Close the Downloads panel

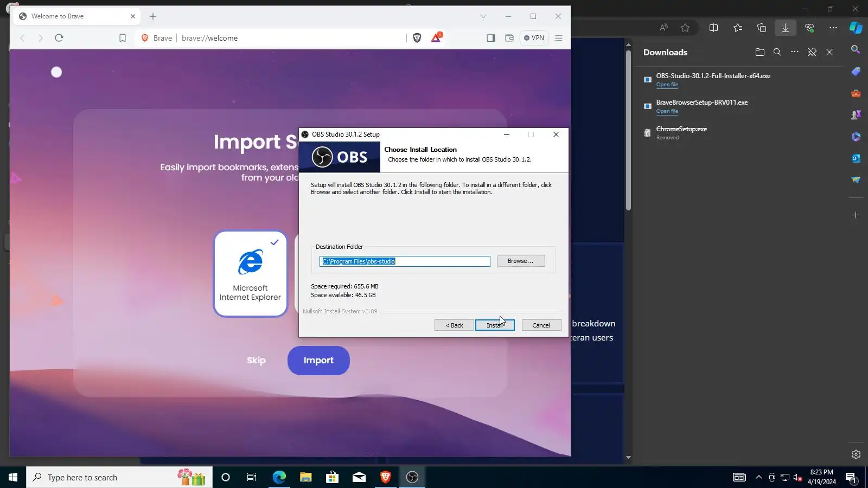point(829,52)
